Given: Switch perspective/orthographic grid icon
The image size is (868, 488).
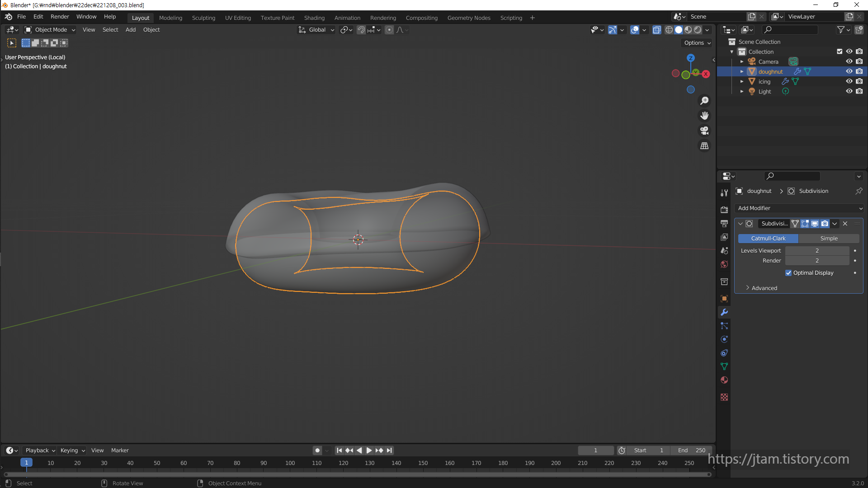Looking at the screenshot, I should (x=704, y=145).
